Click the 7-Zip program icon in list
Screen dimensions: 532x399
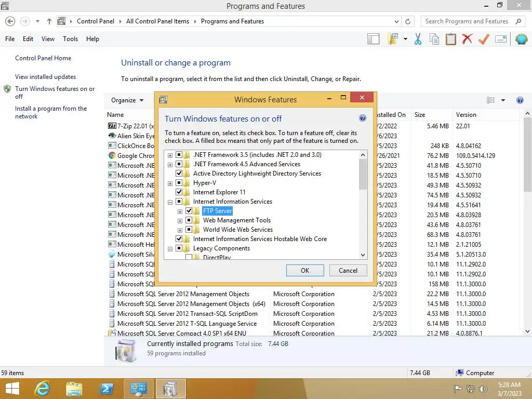click(112, 126)
